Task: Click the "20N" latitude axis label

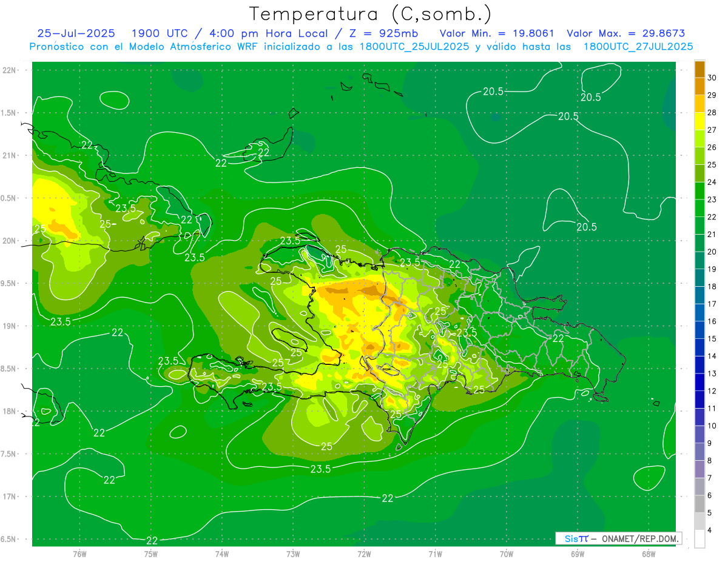Action: 9,241
